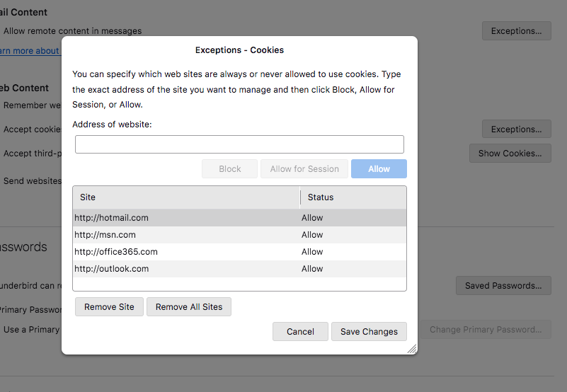Click the Allow status for outlook.com
Screen dimensions: 567x392
[312, 269]
